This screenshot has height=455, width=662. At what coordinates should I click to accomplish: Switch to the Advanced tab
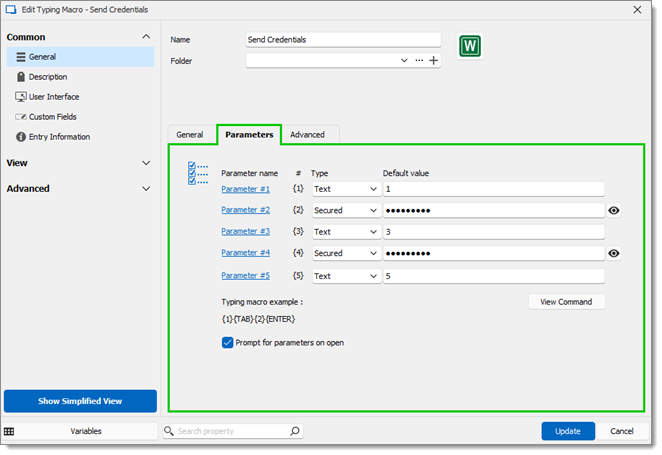pyautogui.click(x=307, y=134)
